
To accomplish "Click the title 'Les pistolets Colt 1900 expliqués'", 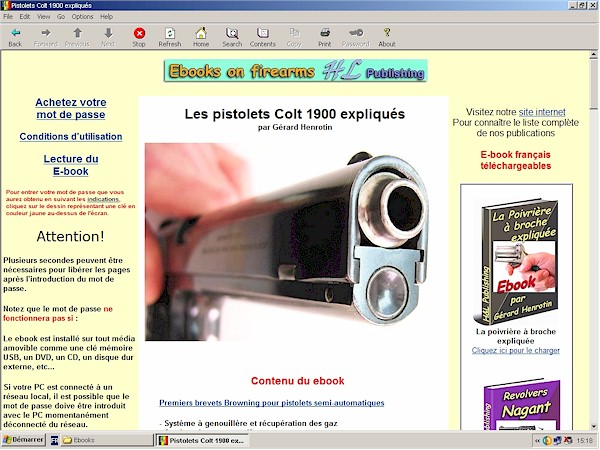I will point(295,114).
